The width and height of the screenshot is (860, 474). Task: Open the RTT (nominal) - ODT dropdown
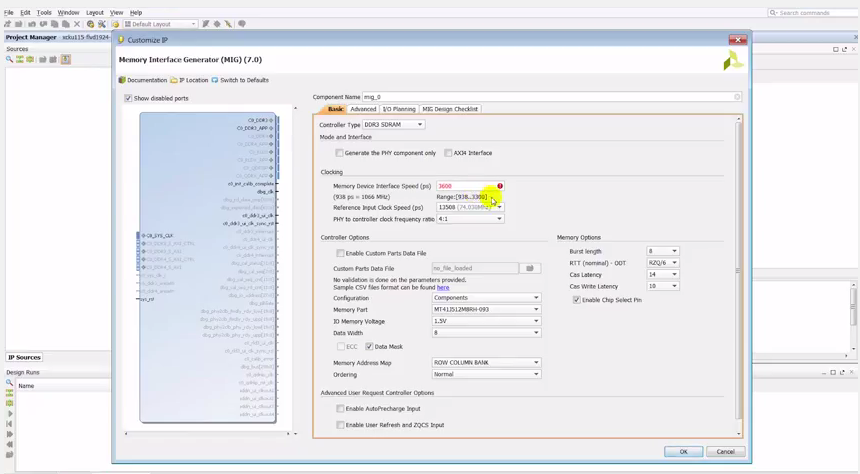[x=663, y=263]
